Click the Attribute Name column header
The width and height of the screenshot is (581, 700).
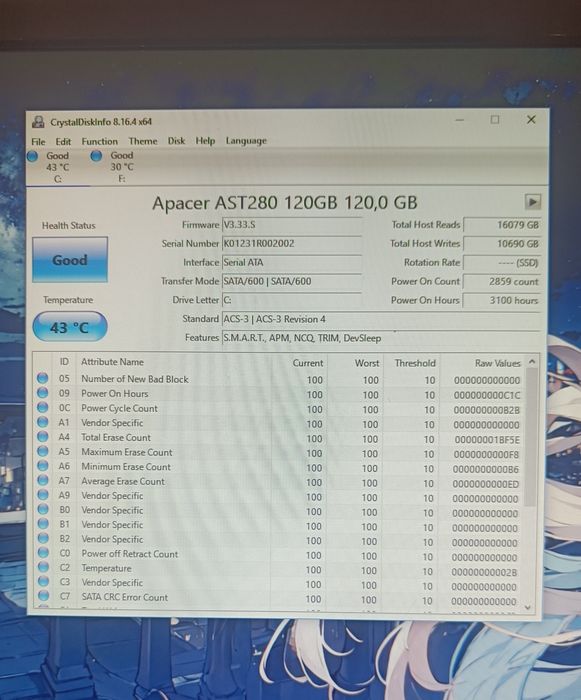pyautogui.click(x=113, y=362)
